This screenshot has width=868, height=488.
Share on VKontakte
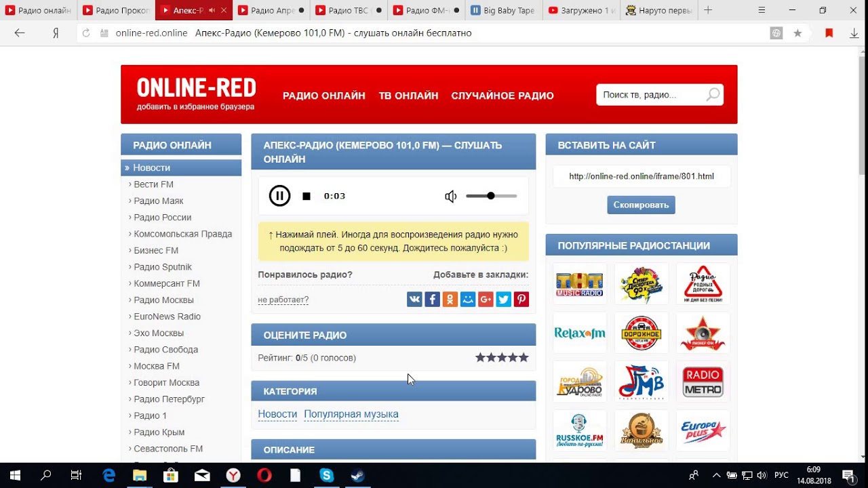[414, 299]
